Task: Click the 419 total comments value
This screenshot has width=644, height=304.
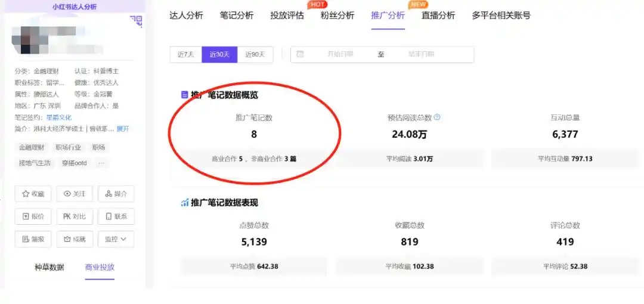Action: point(565,242)
